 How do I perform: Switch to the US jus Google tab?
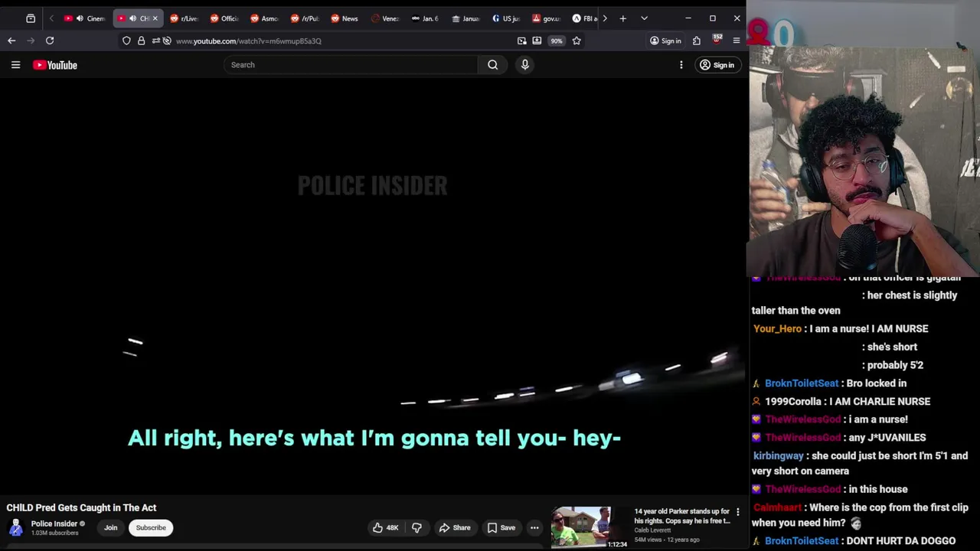pyautogui.click(x=506, y=18)
